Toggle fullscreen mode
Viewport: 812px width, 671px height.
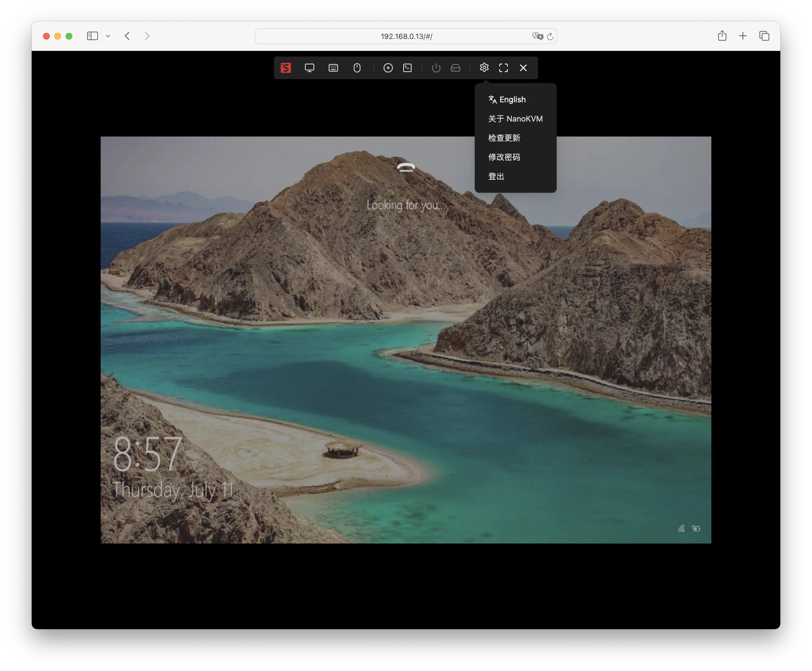504,68
